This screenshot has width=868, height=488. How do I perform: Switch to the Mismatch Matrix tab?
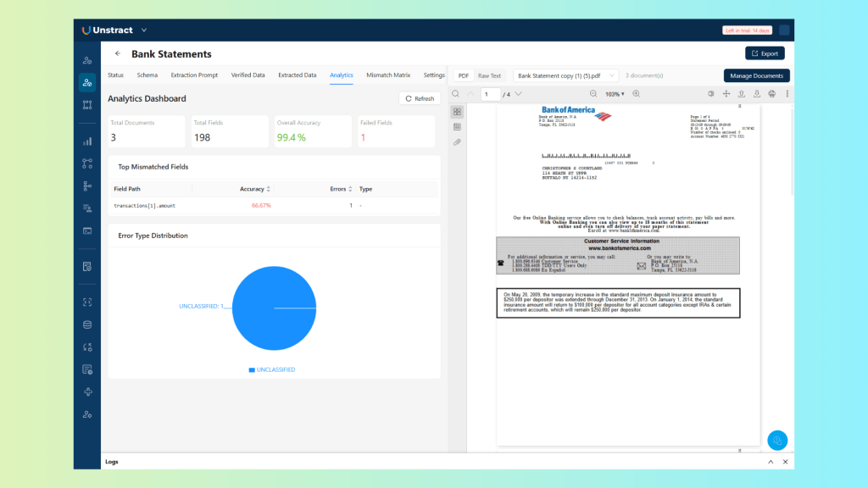(388, 75)
